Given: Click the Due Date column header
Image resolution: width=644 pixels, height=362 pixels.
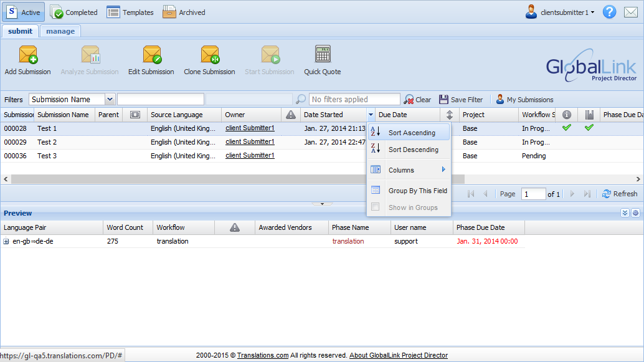Looking at the screenshot, I should point(407,115).
